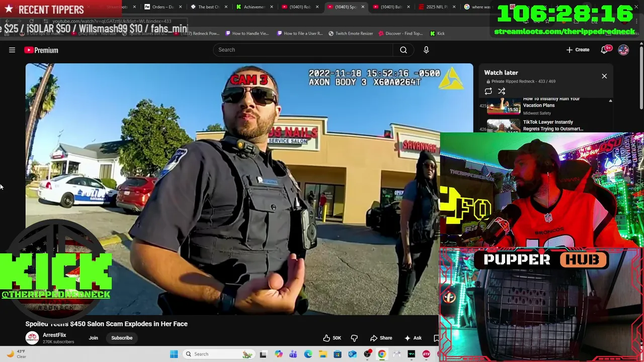Toggle loop playlist in Watch later panel

coord(488,91)
